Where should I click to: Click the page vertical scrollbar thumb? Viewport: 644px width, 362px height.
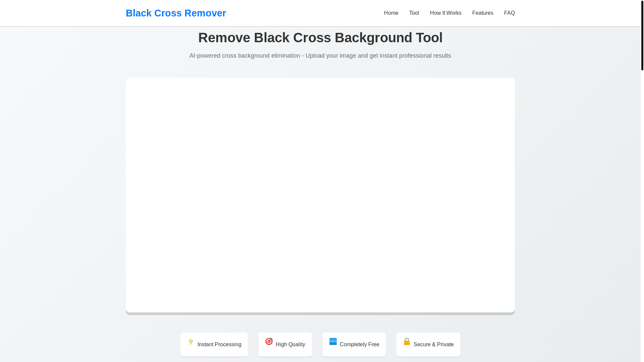pos(642,35)
